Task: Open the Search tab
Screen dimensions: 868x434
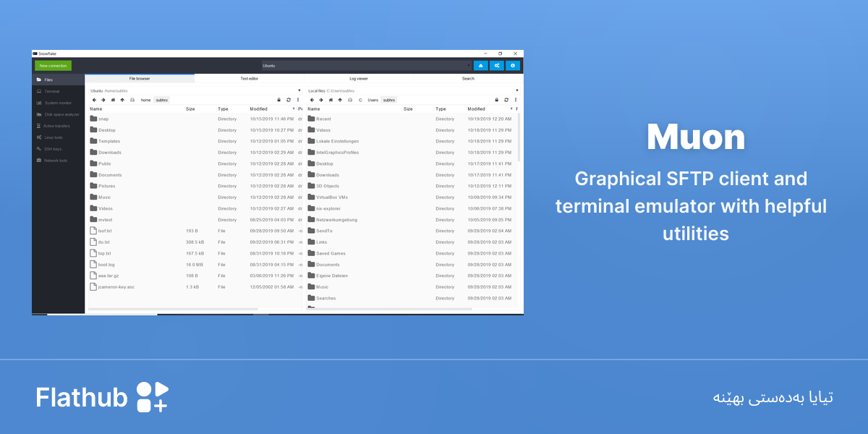Action: [468, 78]
